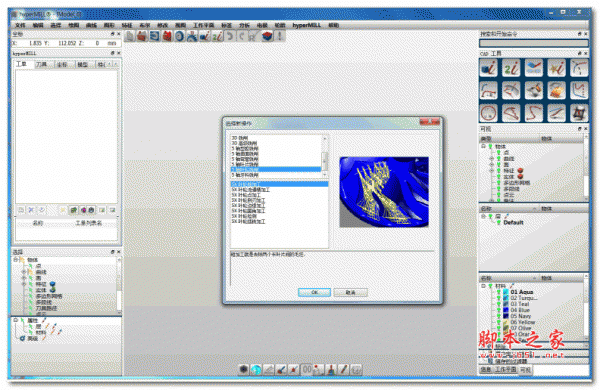Click the 3D box frame icon in CAD tools
This screenshot has height=390, width=600.
579,113
